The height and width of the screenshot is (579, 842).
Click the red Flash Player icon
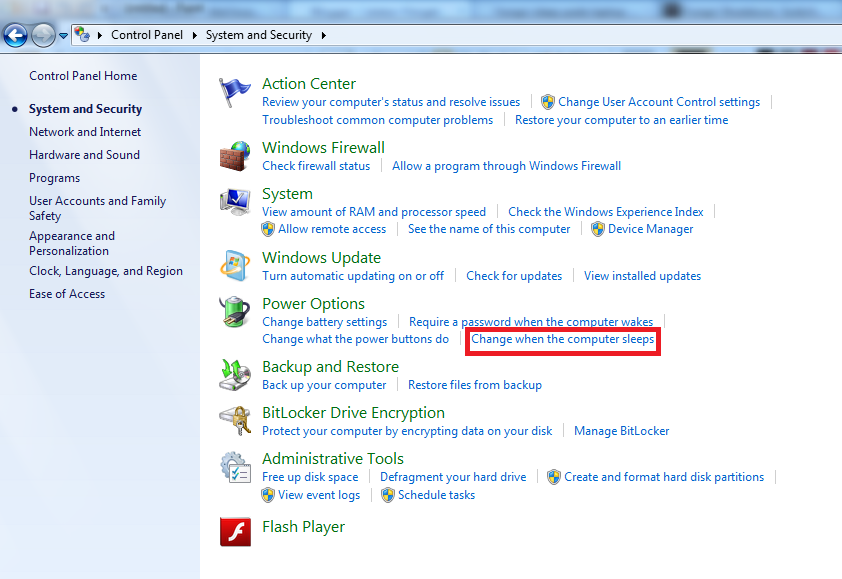[235, 532]
